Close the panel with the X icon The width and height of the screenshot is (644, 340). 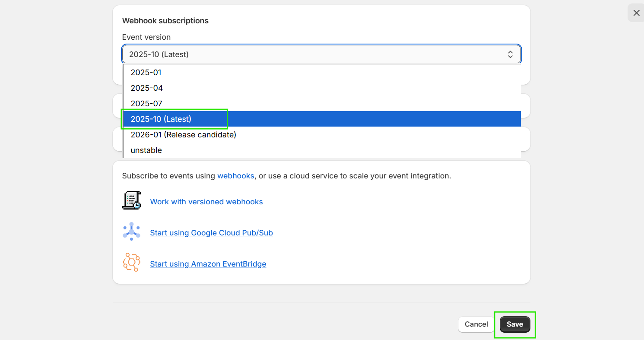636,13
